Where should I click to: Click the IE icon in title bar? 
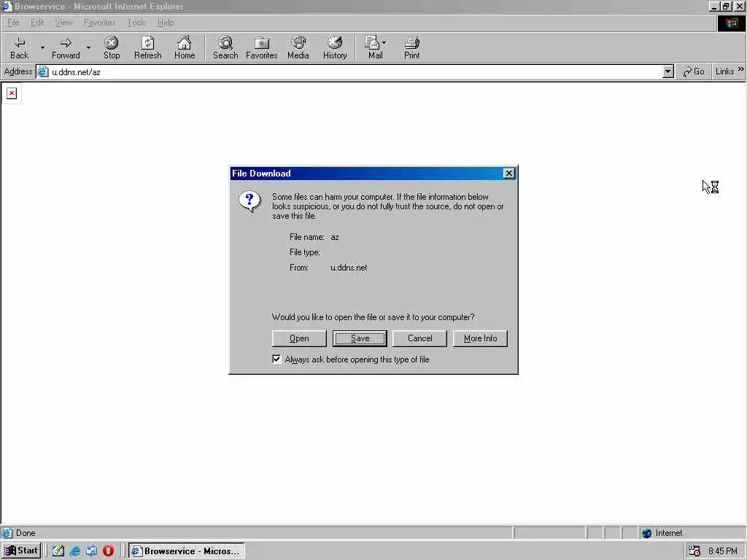(7, 6)
